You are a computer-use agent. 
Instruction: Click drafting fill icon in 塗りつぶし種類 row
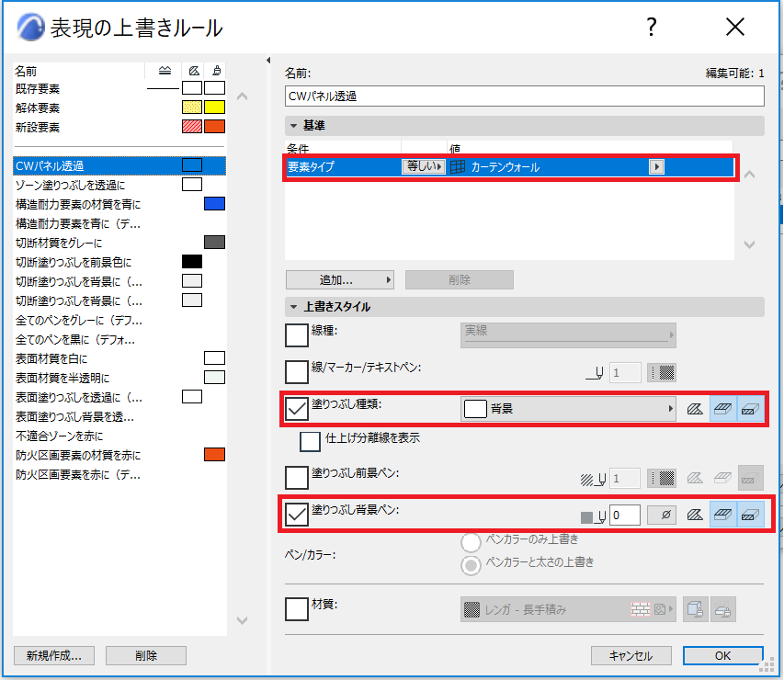click(695, 409)
